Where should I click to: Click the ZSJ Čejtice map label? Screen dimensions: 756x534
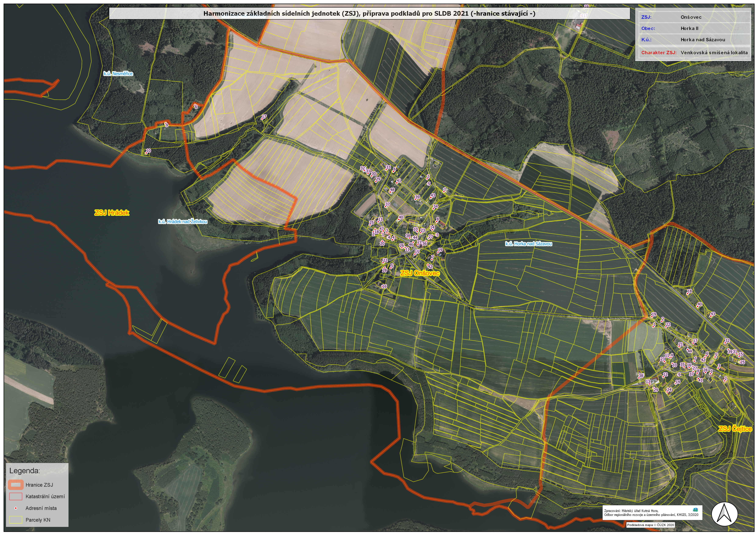click(x=735, y=429)
